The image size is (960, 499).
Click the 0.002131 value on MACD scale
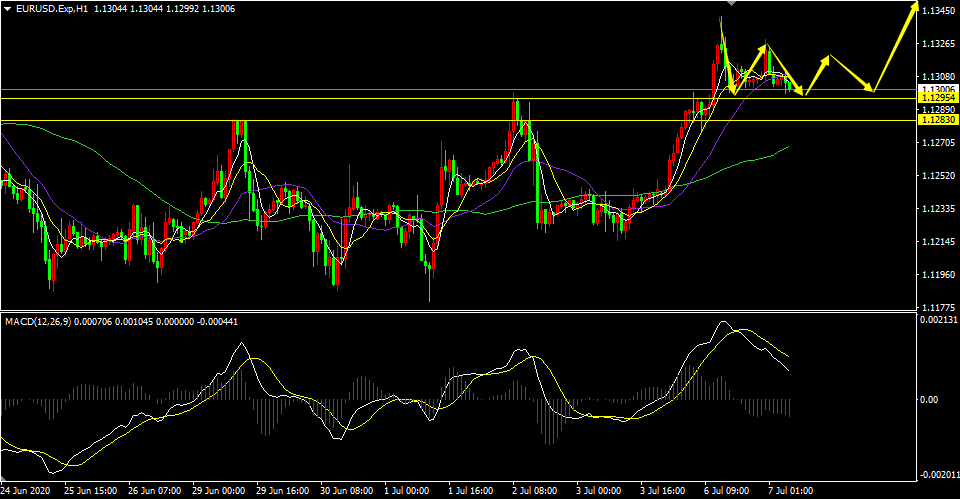(937, 319)
